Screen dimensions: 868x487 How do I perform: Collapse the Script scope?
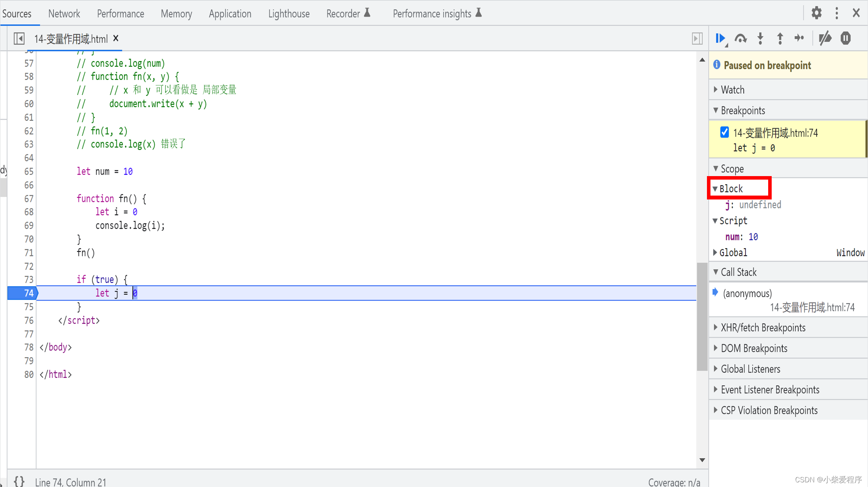coord(716,221)
